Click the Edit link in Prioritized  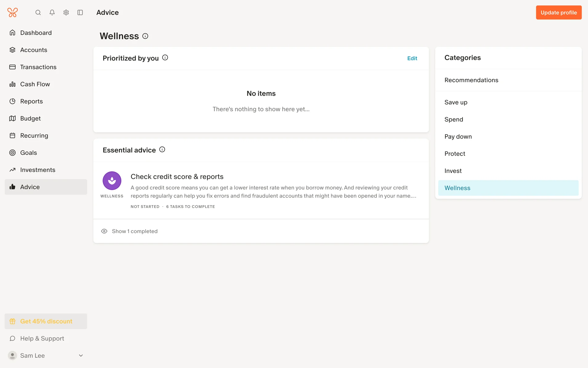(412, 58)
